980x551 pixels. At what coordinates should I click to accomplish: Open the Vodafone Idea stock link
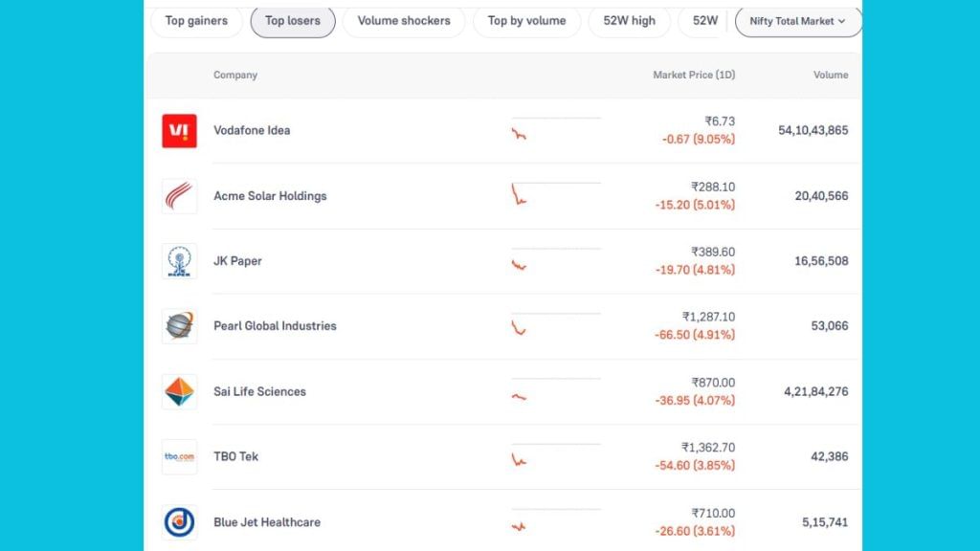252,130
